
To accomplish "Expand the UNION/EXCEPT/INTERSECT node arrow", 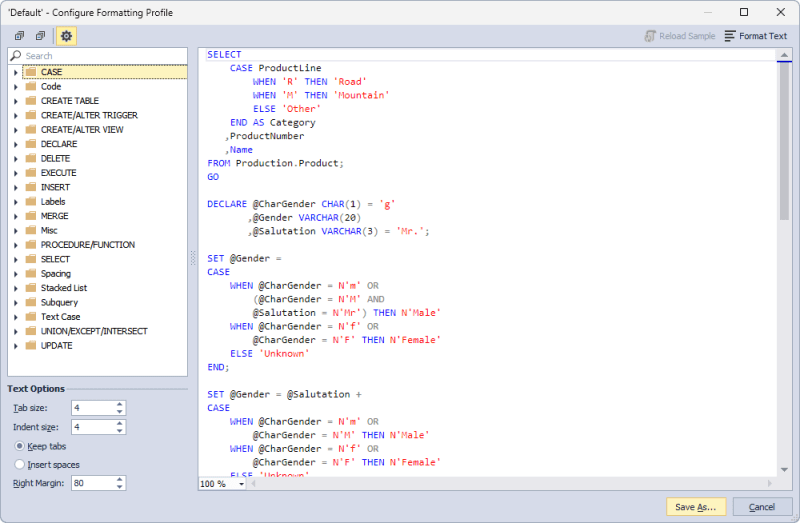I will point(15,331).
